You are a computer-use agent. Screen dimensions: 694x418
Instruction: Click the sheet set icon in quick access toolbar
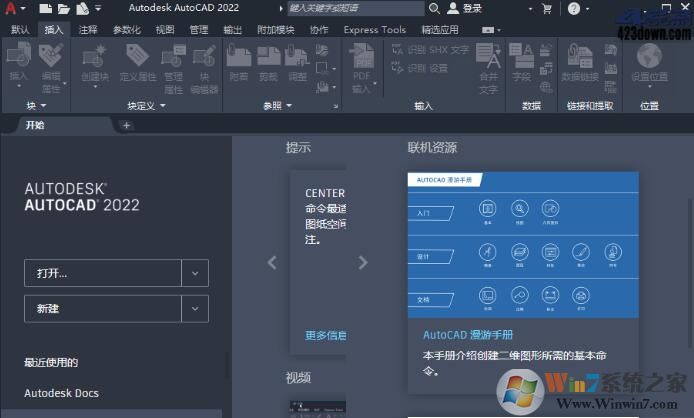(82, 8)
